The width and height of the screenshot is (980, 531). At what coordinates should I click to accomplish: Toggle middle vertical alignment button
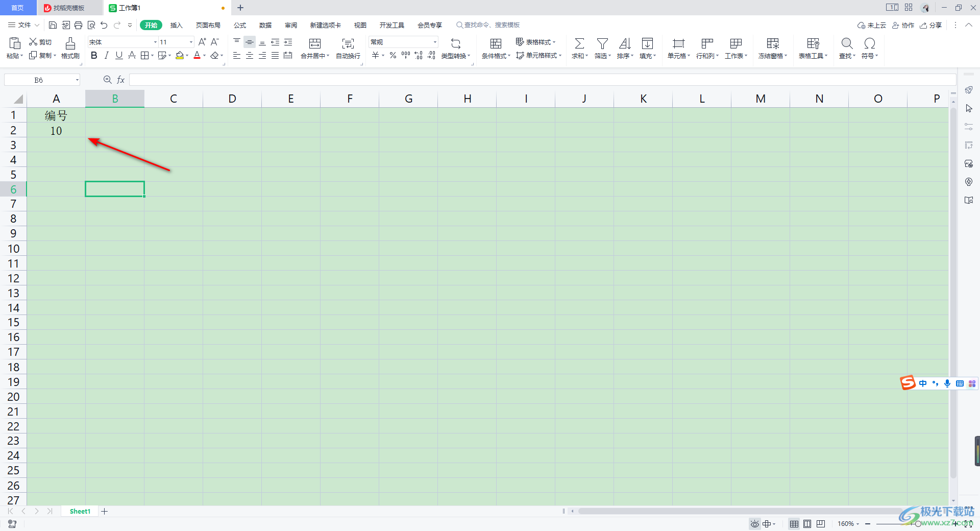[250, 42]
